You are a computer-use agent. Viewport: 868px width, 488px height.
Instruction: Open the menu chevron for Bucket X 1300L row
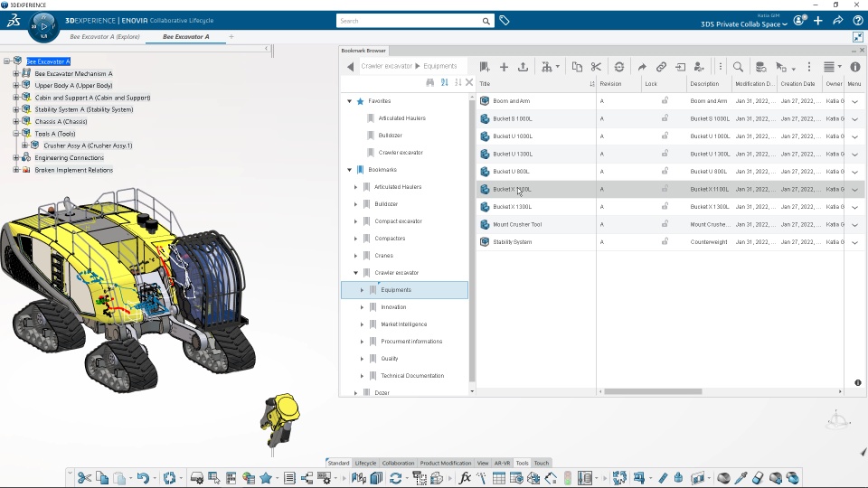pyautogui.click(x=854, y=207)
